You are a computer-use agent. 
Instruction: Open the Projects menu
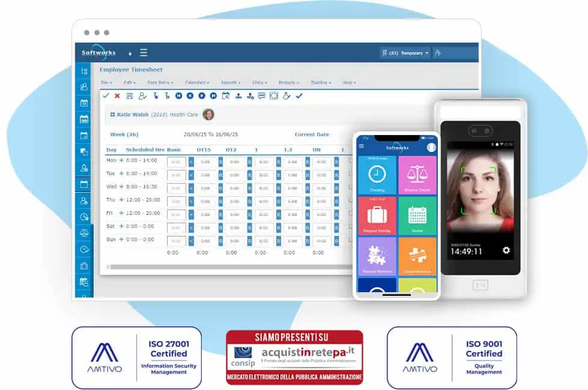[289, 82]
